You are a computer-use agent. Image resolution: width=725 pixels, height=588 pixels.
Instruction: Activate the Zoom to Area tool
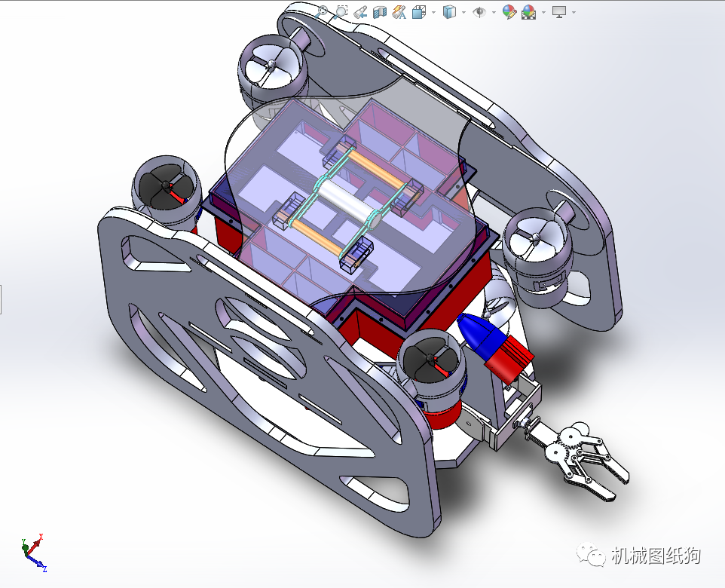(x=341, y=11)
